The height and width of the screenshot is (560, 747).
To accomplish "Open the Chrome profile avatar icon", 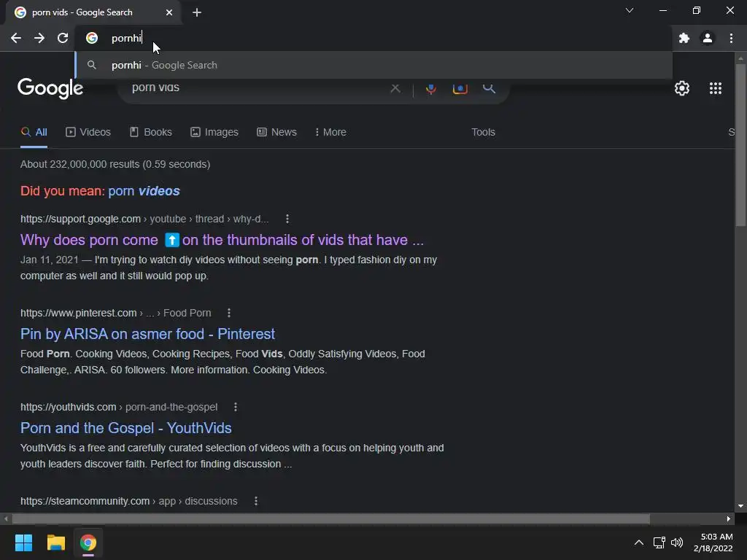I will (x=708, y=38).
